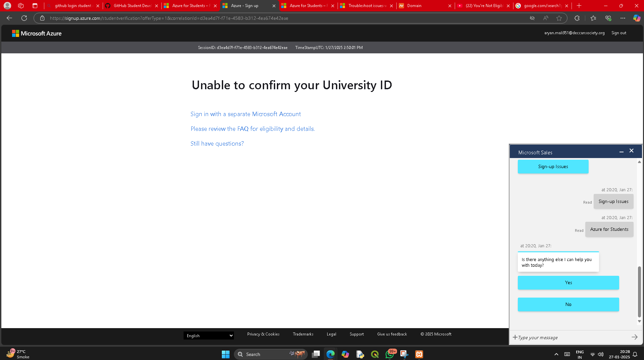644x360 pixels.
Task: Click the back navigation arrow
Action: pyautogui.click(x=9, y=18)
